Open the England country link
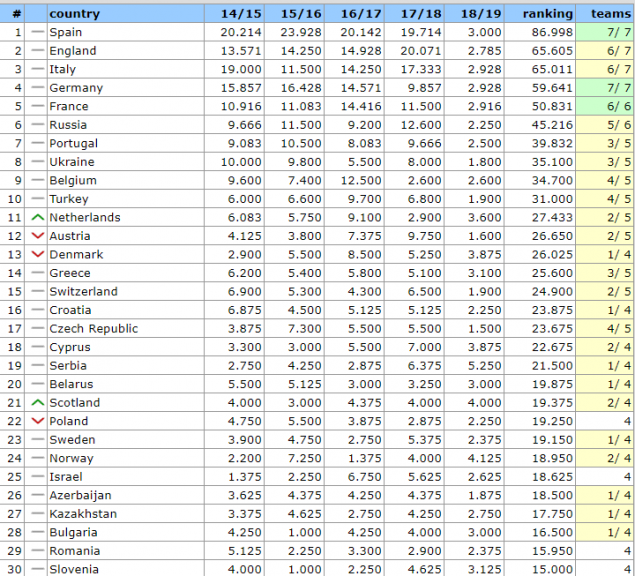The height and width of the screenshot is (576, 635). (x=73, y=51)
